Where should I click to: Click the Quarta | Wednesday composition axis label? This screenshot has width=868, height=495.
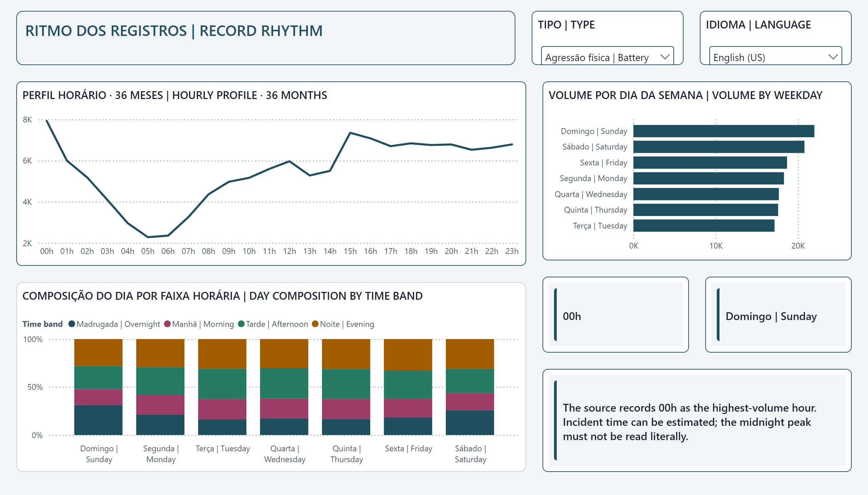click(x=284, y=454)
